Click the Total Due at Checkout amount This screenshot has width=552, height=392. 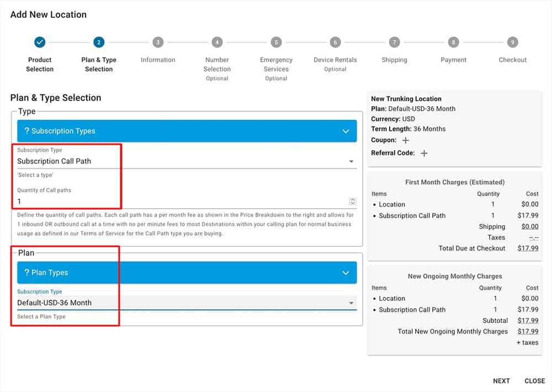click(528, 248)
